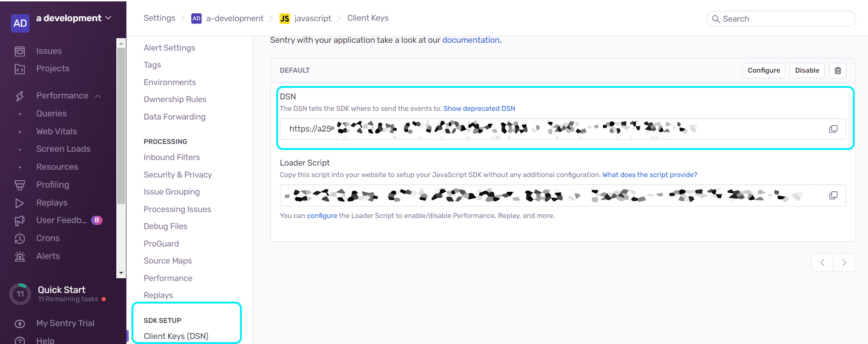868x344 pixels.
Task: Open Security & Privacy settings
Action: pyautogui.click(x=177, y=175)
